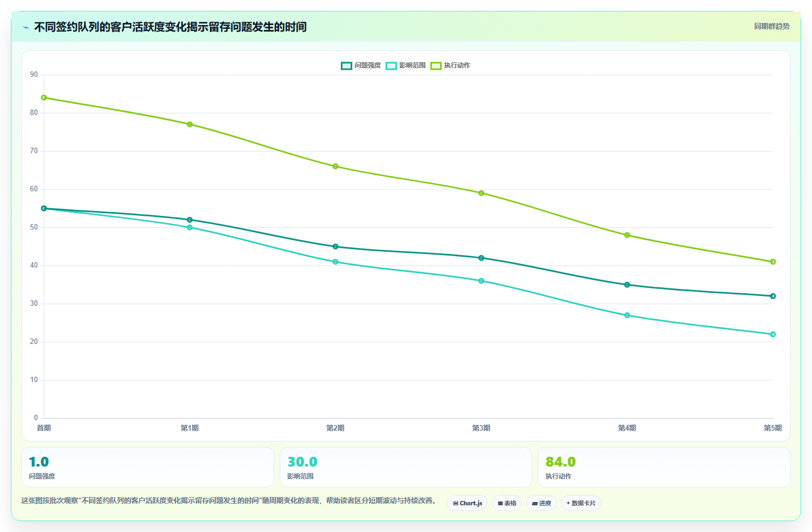Select the 执行动作 data point at 第3期
Viewport: 812px width, 532px height.
point(481,193)
